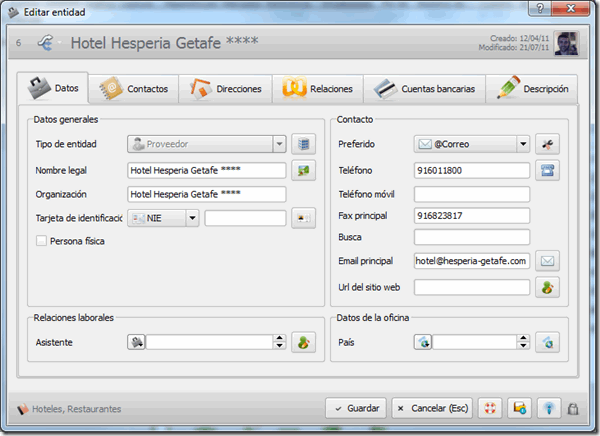
Task: Click in the Nombre legal field
Action: tap(207, 170)
